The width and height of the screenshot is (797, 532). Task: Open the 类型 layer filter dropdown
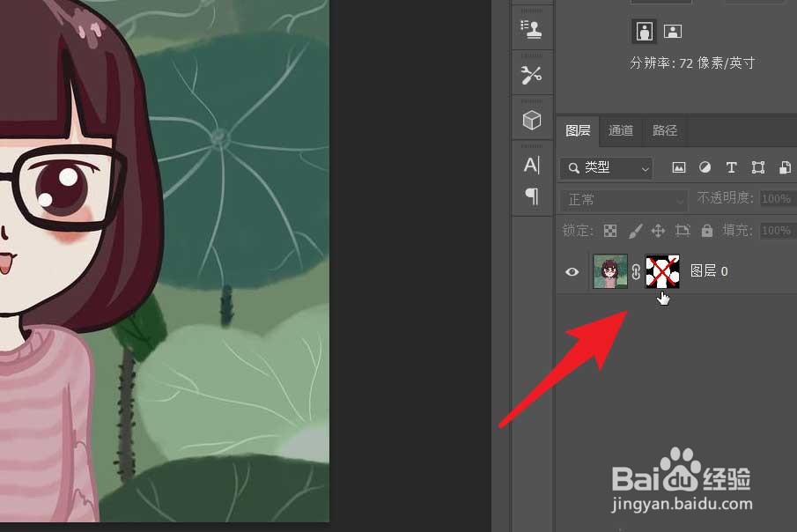pos(607,168)
